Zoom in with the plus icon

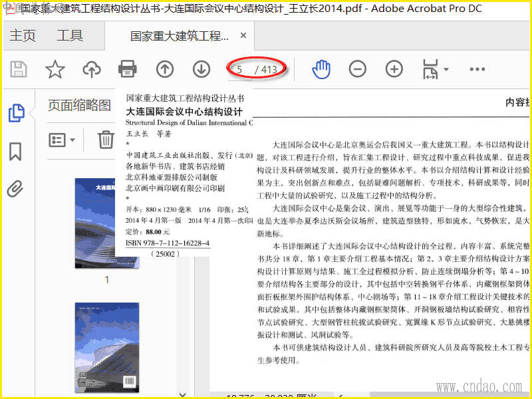point(394,69)
